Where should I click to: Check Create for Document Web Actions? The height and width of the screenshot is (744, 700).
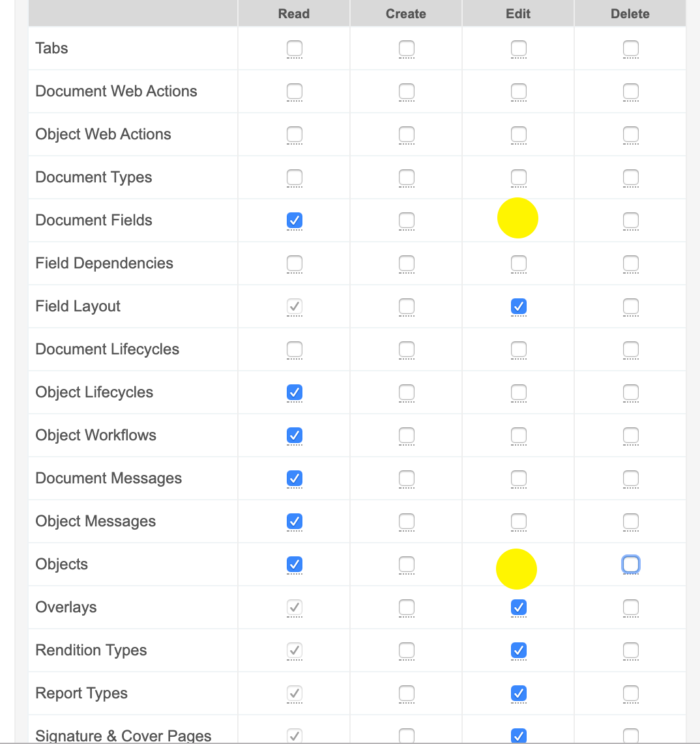(407, 91)
